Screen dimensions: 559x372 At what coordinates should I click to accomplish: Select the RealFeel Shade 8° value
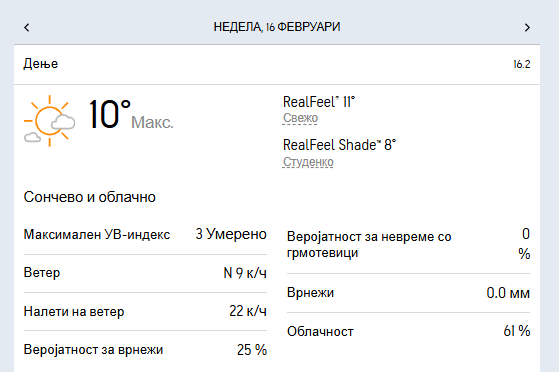tap(339, 145)
